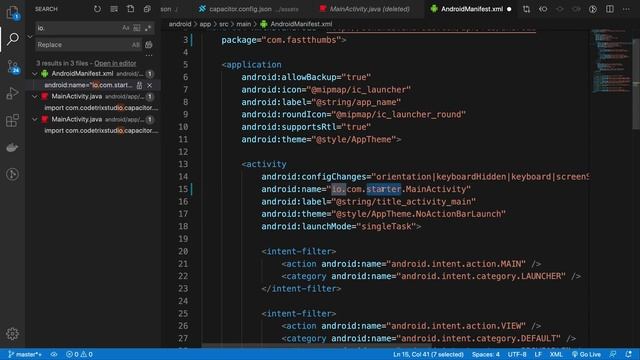Select AndroidManifest.xml breadcrumb segment

click(x=301, y=24)
